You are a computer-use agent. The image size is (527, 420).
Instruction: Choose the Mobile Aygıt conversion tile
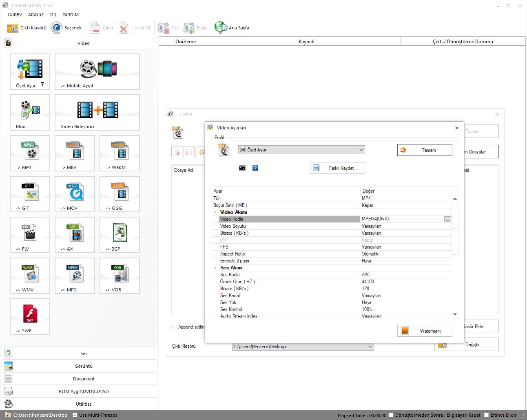click(97, 71)
